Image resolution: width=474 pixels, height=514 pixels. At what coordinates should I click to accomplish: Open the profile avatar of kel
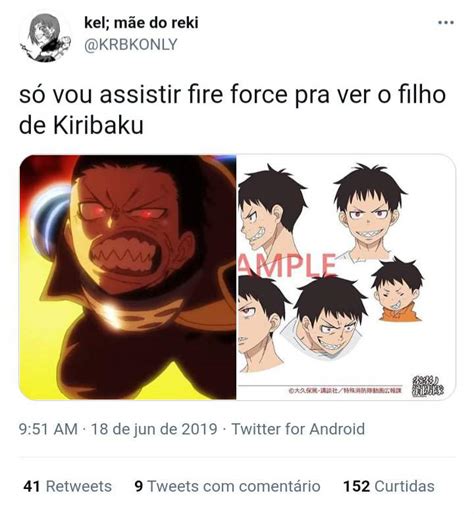click(x=45, y=38)
